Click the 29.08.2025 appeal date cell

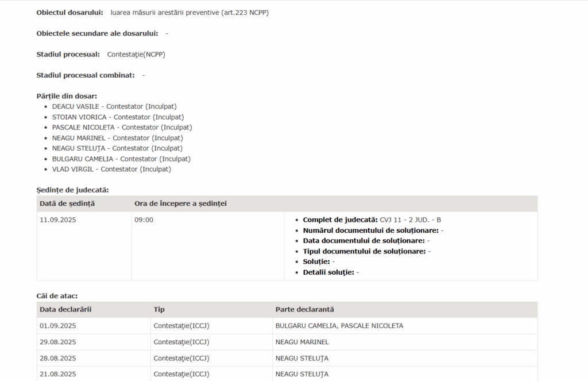pyautogui.click(x=58, y=342)
